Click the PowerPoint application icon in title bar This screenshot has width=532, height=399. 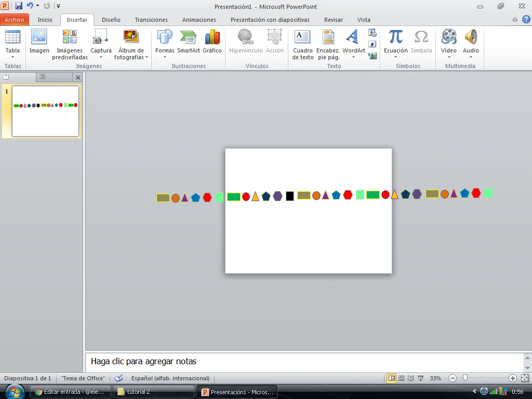(5, 6)
